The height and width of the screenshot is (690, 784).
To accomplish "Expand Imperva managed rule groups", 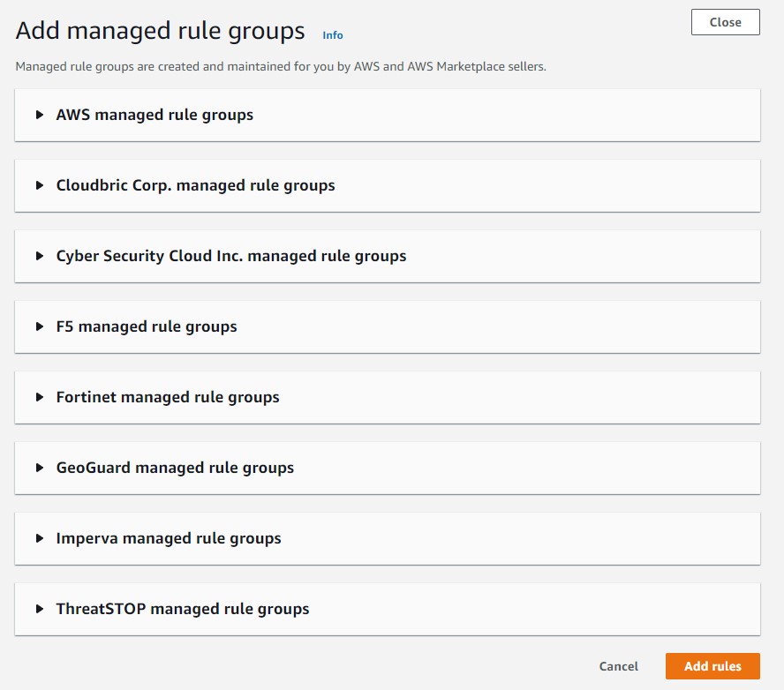I will (388, 538).
